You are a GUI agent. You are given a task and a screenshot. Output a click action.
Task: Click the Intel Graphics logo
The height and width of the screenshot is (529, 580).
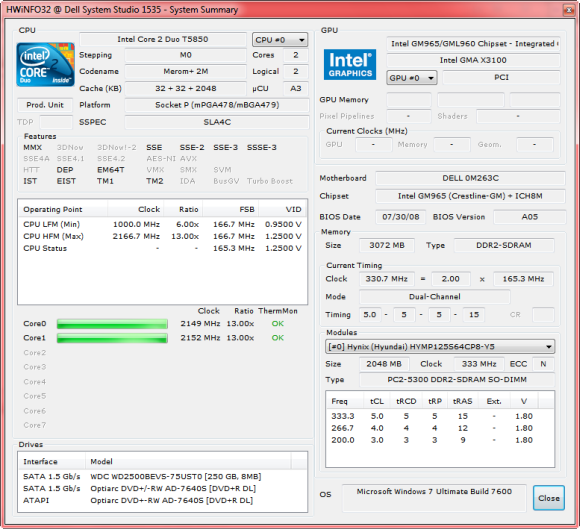[x=350, y=64]
